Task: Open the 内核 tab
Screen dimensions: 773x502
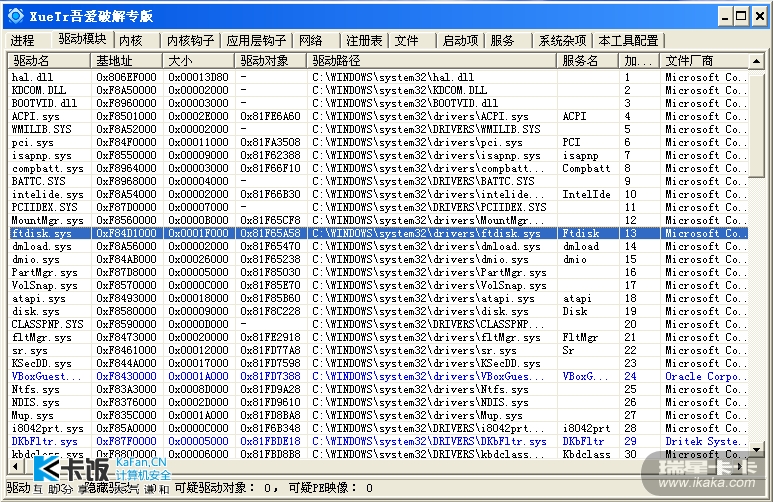Action: coord(131,40)
